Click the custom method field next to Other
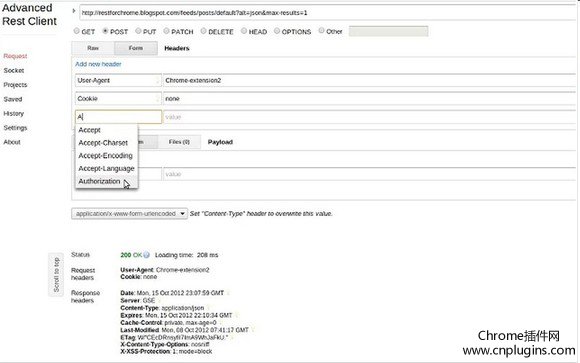The width and height of the screenshot is (580, 363). pyautogui.click(x=388, y=31)
